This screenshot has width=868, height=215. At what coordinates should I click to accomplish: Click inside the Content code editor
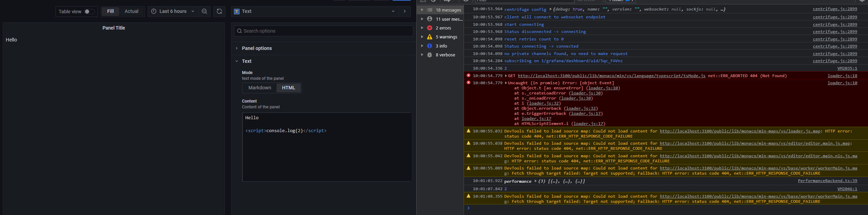327,147
